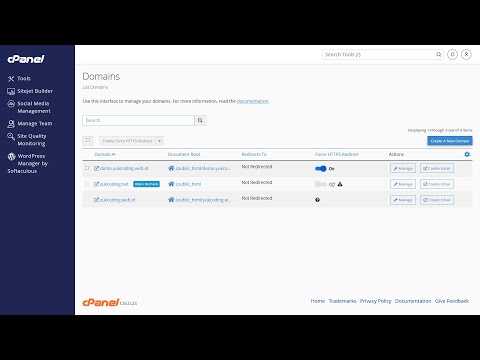This screenshot has height=360, width=480.
Task: Open the table settings gear icon
Action: 467,154
